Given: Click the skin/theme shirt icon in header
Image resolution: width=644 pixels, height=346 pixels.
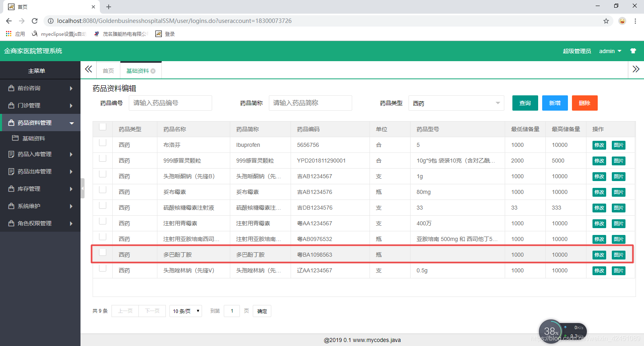Looking at the screenshot, I should [633, 51].
